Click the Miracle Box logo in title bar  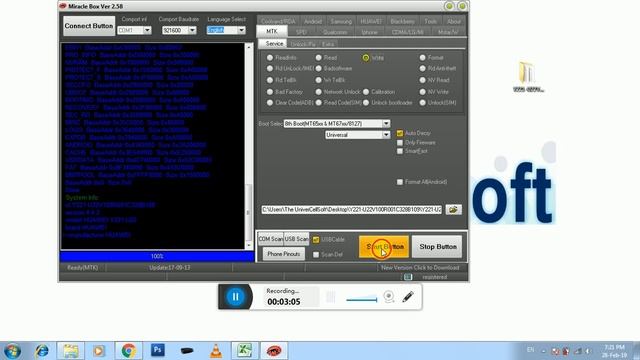point(62,6)
